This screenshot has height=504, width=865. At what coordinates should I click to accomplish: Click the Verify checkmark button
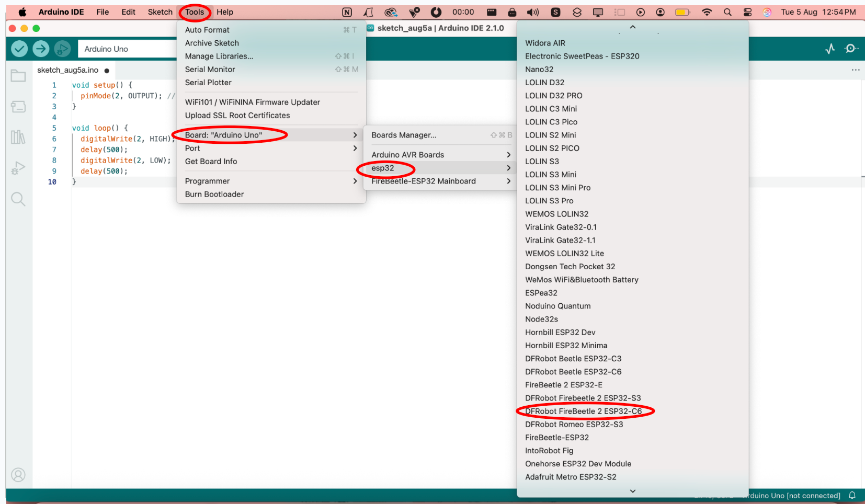click(19, 49)
